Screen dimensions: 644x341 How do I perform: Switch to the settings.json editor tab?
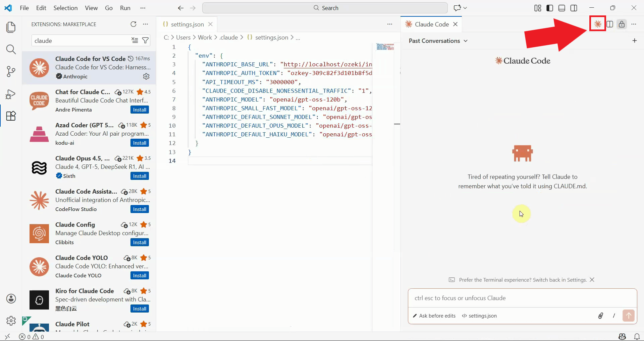click(x=187, y=24)
